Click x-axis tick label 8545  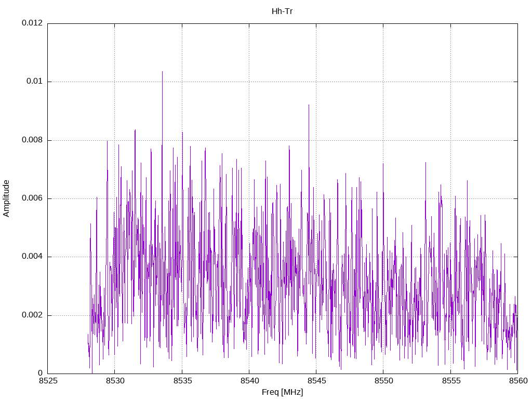tap(316, 381)
